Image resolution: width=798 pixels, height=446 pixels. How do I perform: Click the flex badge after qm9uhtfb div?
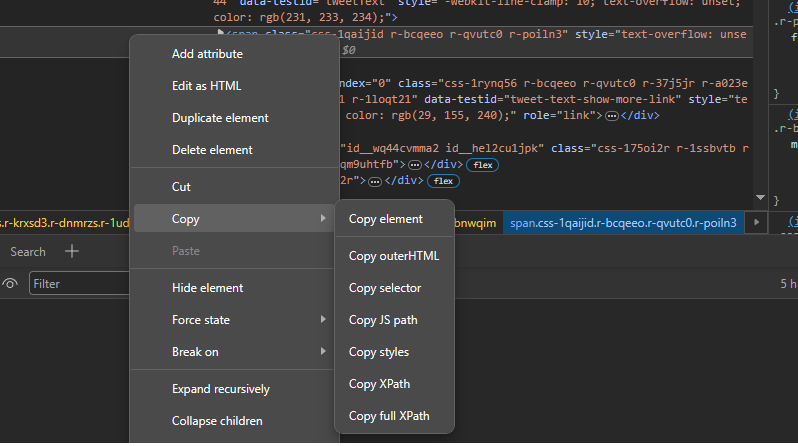pyautogui.click(x=482, y=165)
